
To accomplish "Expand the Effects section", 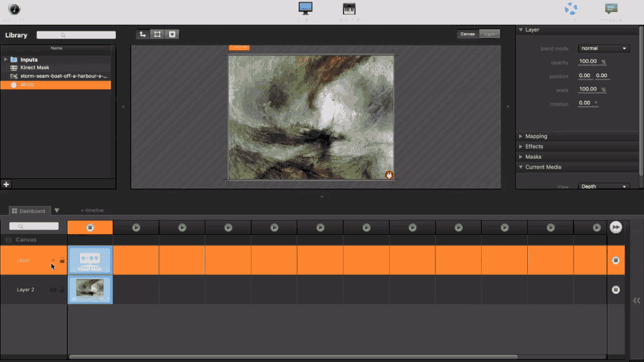I will pos(521,147).
